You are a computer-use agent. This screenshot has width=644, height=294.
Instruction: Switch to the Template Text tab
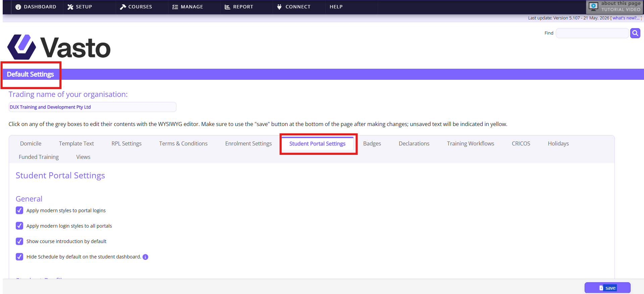pyautogui.click(x=76, y=143)
